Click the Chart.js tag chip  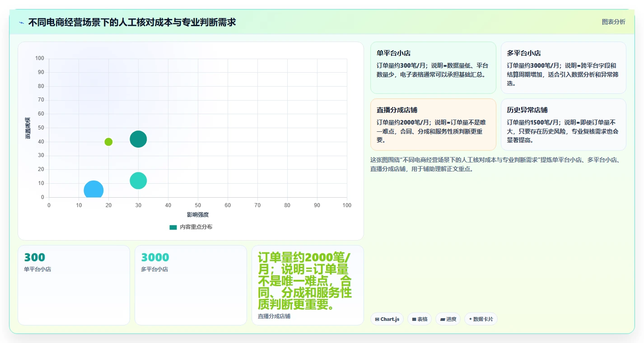(x=387, y=319)
